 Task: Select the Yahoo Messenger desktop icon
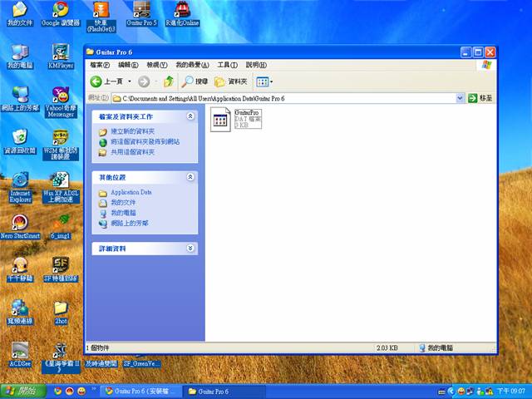click(x=61, y=102)
